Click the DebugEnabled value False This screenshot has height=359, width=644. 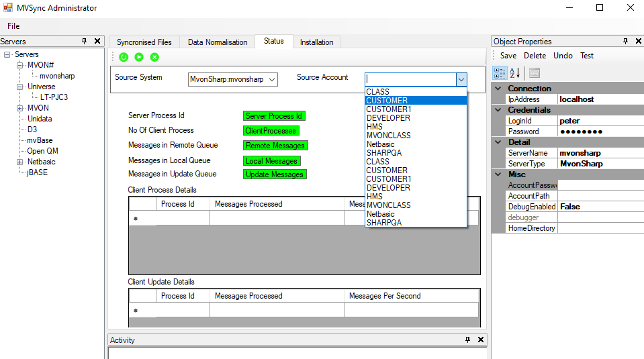(x=600, y=207)
